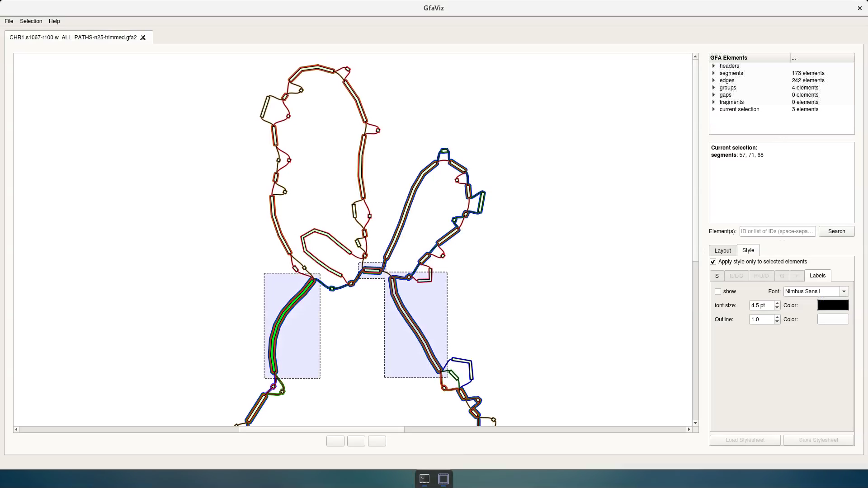Screen dimensions: 868x488
Task: Switch to the Layout tab
Action: 722,251
